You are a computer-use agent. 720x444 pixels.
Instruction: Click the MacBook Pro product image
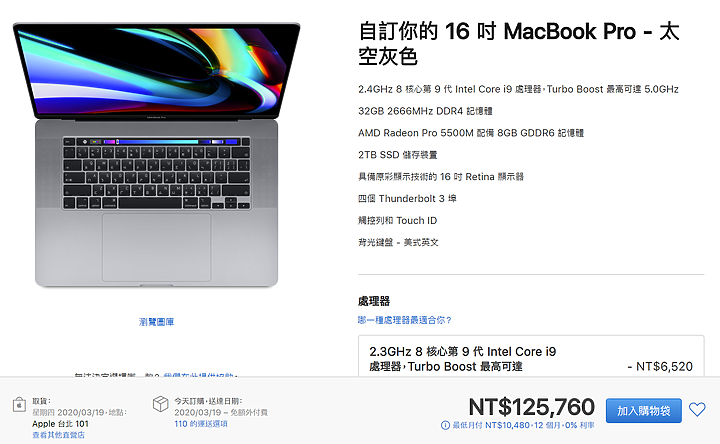[157, 155]
